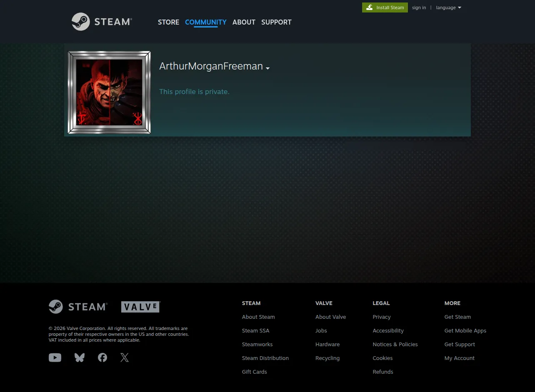Image resolution: width=535 pixels, height=392 pixels.
Task: Click the footer Steam logo
Action: (78, 307)
